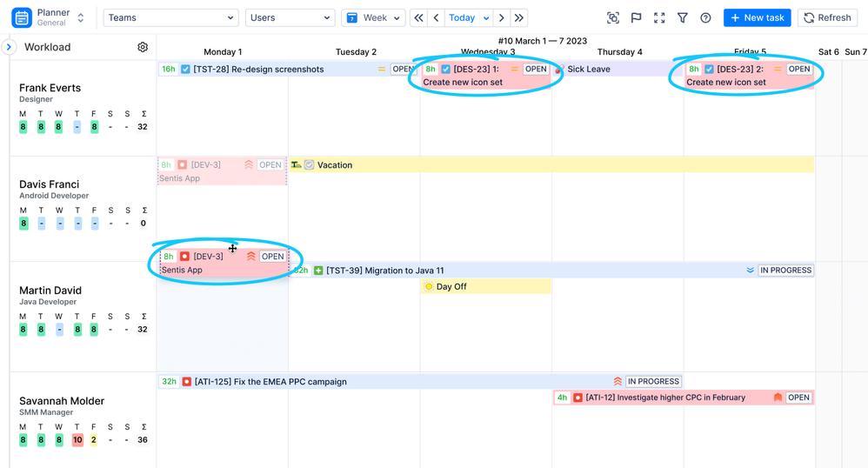The width and height of the screenshot is (868, 468).
Task: Open the Week view dropdown
Action: click(373, 17)
